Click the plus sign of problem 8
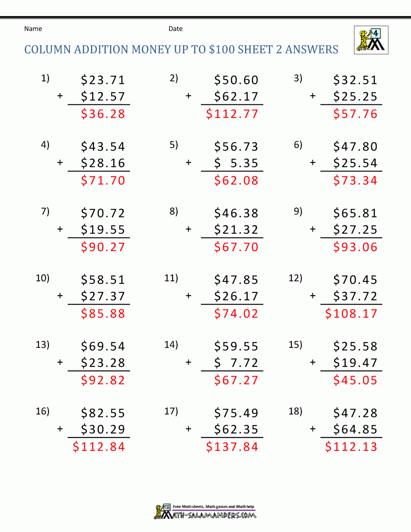Image resolution: width=411 pixels, height=532 pixels. pos(189,229)
